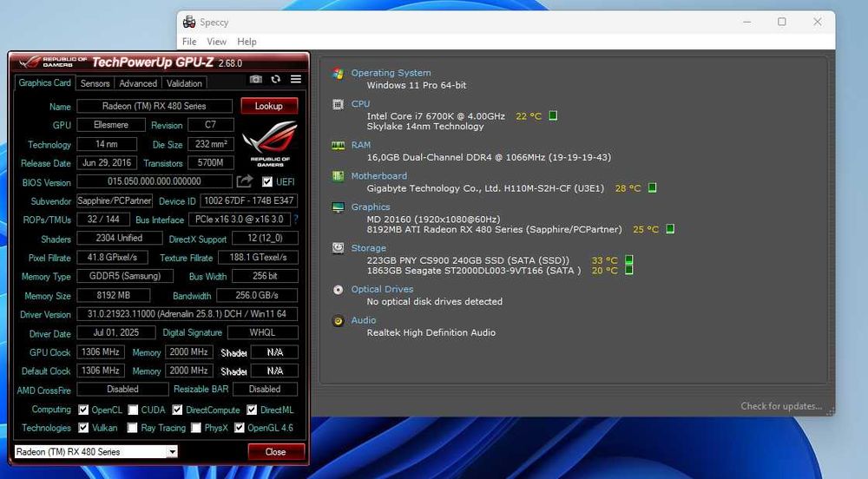
Task: Click the GPU-Z Close button
Action: tap(276, 452)
